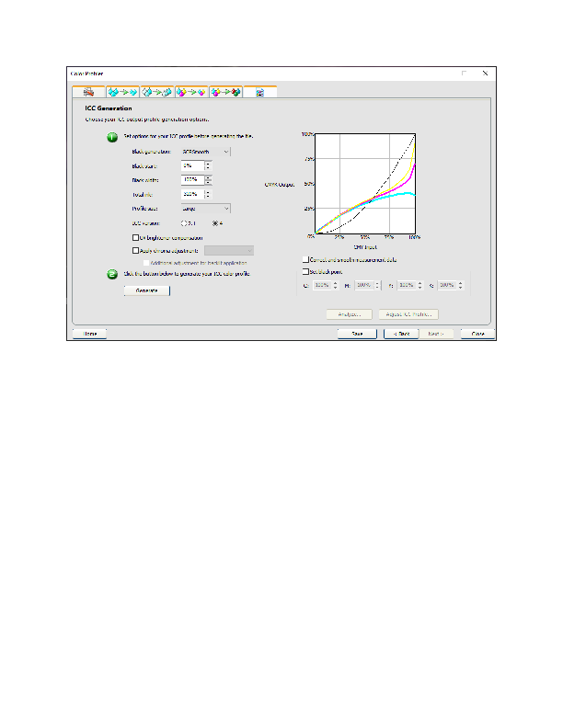563x728 pixels.
Task: Decrease Black width with down arrow
Action: [x=208, y=182]
